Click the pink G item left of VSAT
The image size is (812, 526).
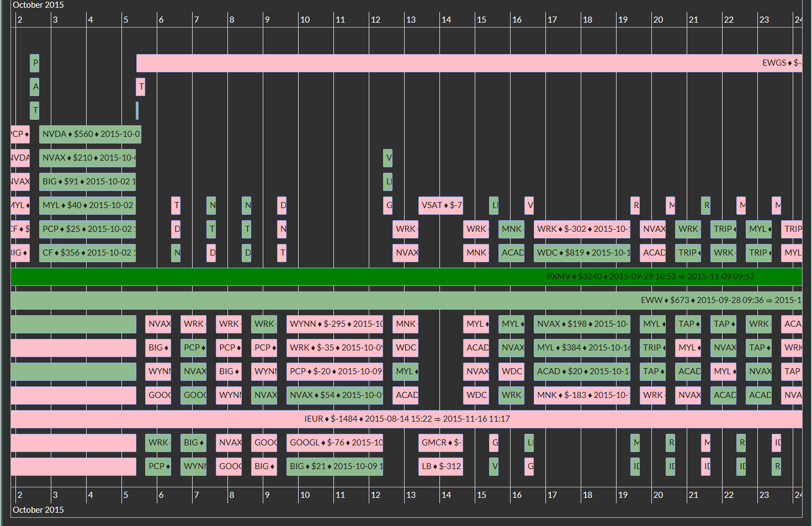click(x=388, y=205)
